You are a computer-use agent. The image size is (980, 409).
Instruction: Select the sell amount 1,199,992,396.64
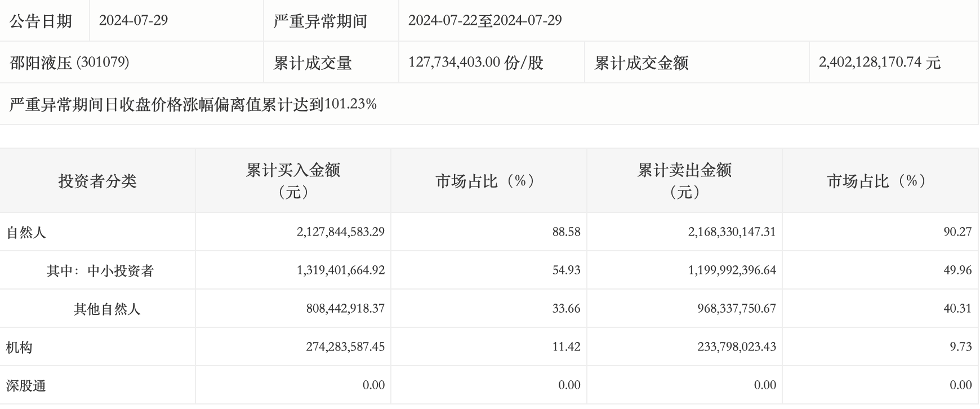point(732,270)
